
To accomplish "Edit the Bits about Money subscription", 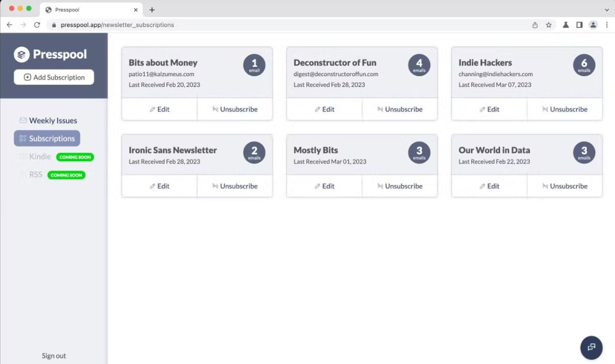I will point(159,109).
